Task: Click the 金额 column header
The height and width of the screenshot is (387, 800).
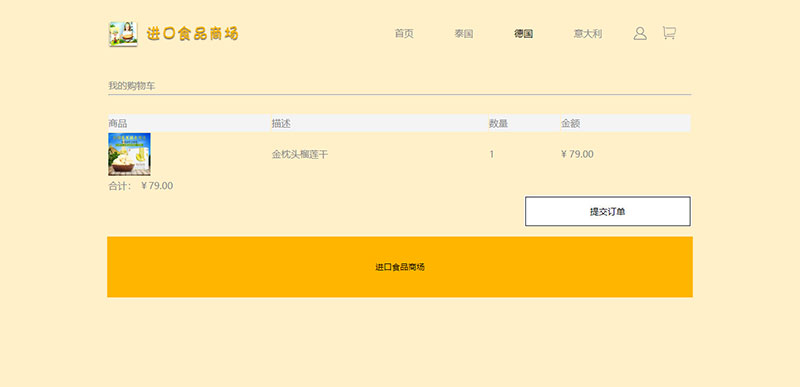Action: [570, 123]
